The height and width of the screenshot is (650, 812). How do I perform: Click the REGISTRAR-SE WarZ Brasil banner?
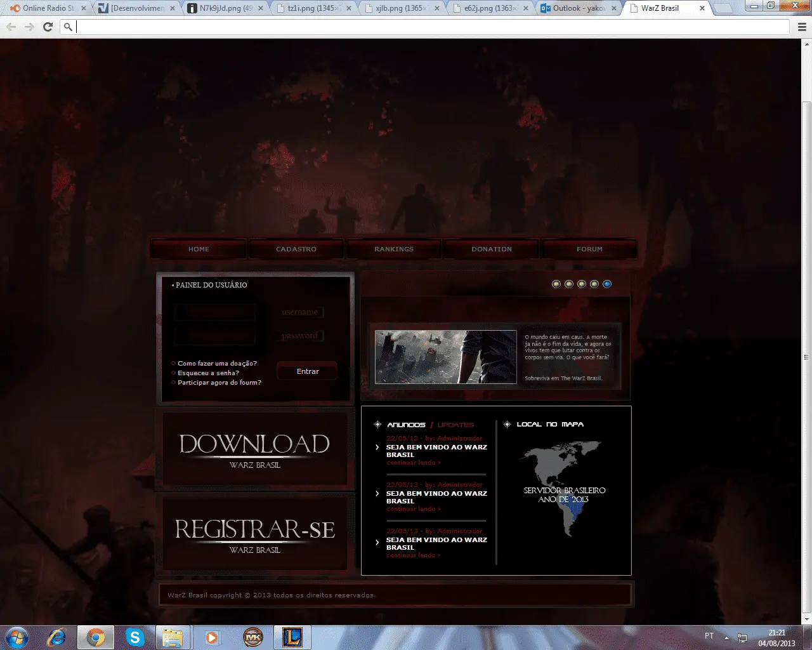(x=254, y=534)
